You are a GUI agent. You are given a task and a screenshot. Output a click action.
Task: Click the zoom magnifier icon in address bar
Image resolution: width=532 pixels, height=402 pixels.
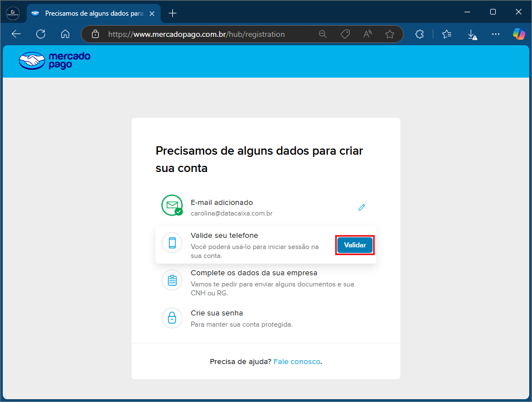[x=323, y=34]
